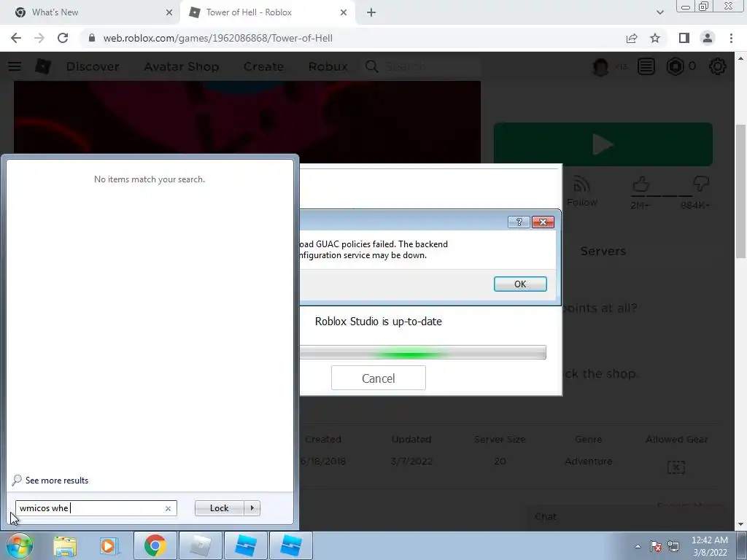
Task: Show hidden tray icons arrow
Action: pos(638,546)
